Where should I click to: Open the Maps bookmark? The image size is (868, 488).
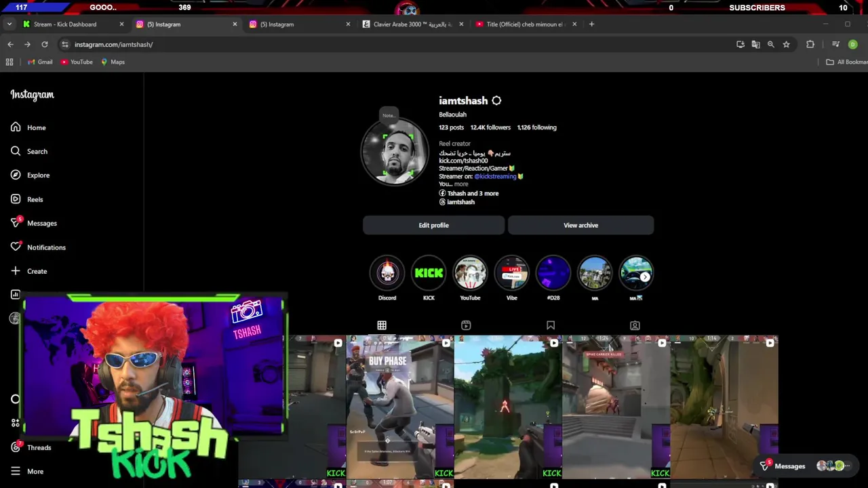point(113,62)
